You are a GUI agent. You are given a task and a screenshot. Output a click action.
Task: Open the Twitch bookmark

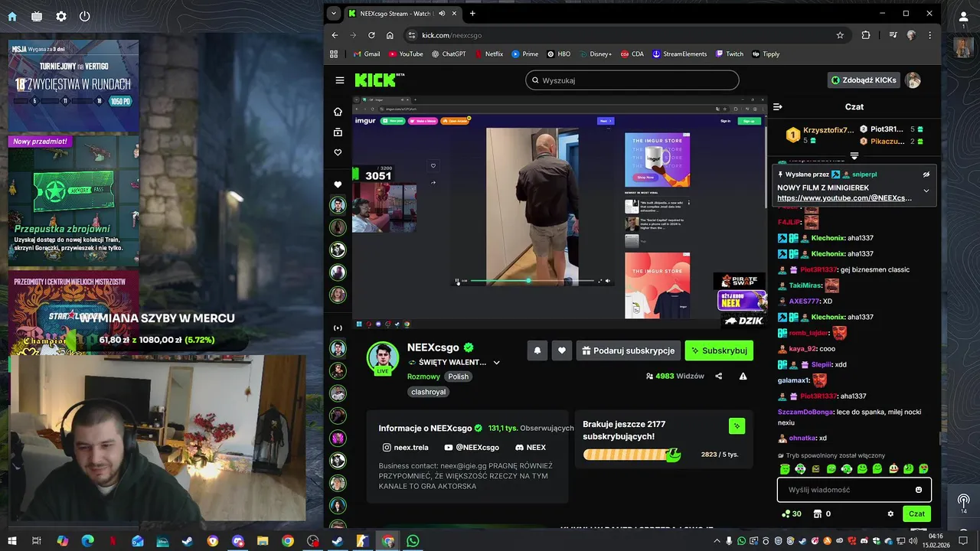click(x=730, y=54)
